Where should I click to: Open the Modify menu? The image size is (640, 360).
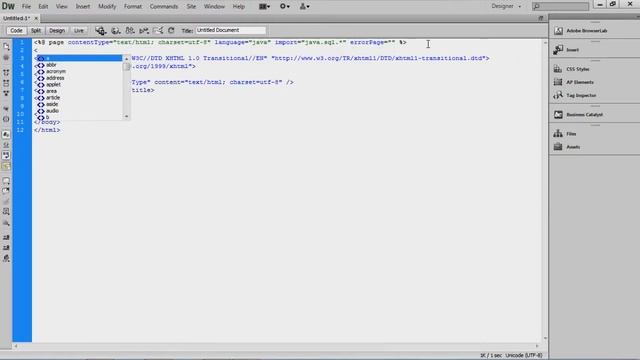coord(107,7)
